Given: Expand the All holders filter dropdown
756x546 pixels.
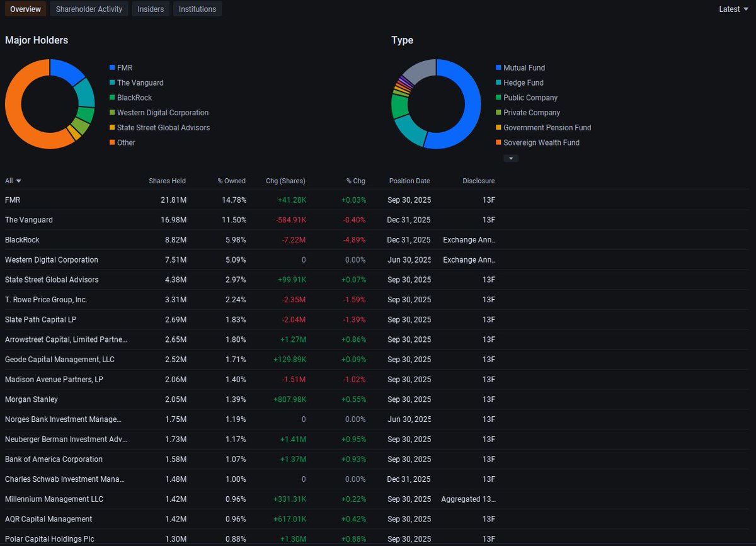Looking at the screenshot, I should click(x=13, y=181).
